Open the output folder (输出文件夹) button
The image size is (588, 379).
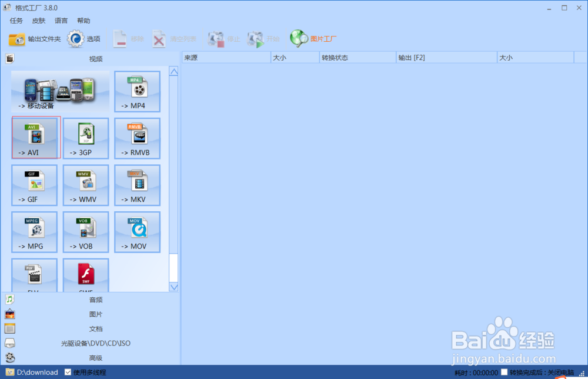[x=35, y=39]
